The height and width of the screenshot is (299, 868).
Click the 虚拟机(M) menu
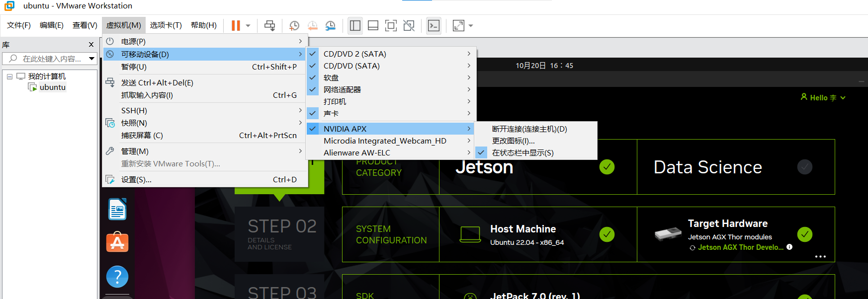pos(124,25)
